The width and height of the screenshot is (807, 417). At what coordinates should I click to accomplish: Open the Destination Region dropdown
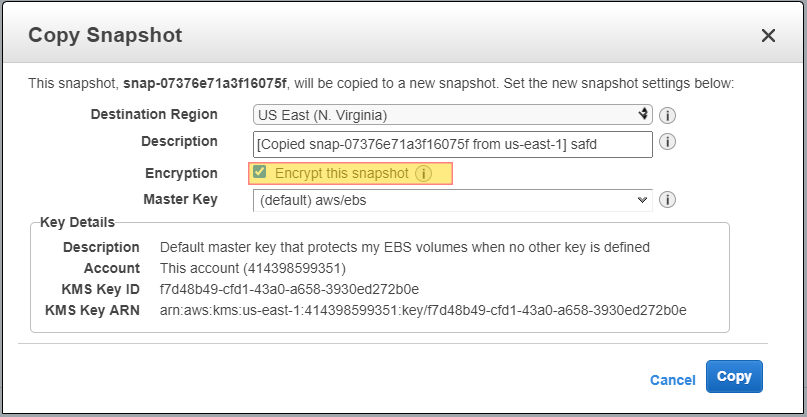pyautogui.click(x=452, y=115)
